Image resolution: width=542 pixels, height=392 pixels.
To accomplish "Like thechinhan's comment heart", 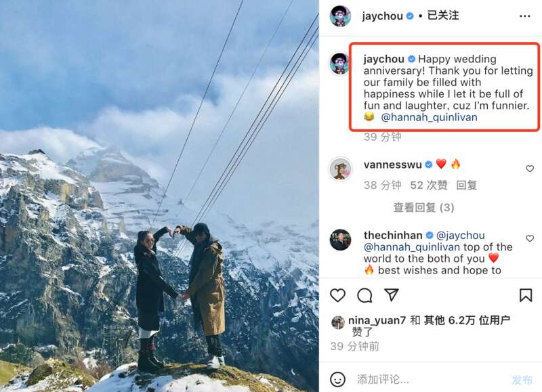I will pyautogui.click(x=530, y=238).
